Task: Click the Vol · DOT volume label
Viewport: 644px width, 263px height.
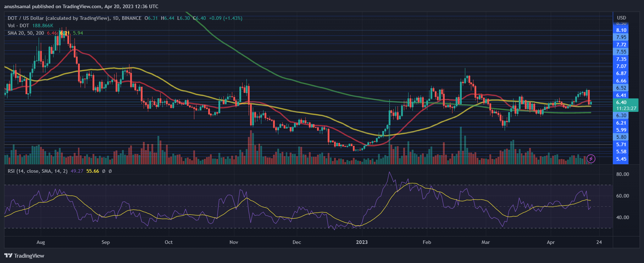Action: [x=18, y=25]
